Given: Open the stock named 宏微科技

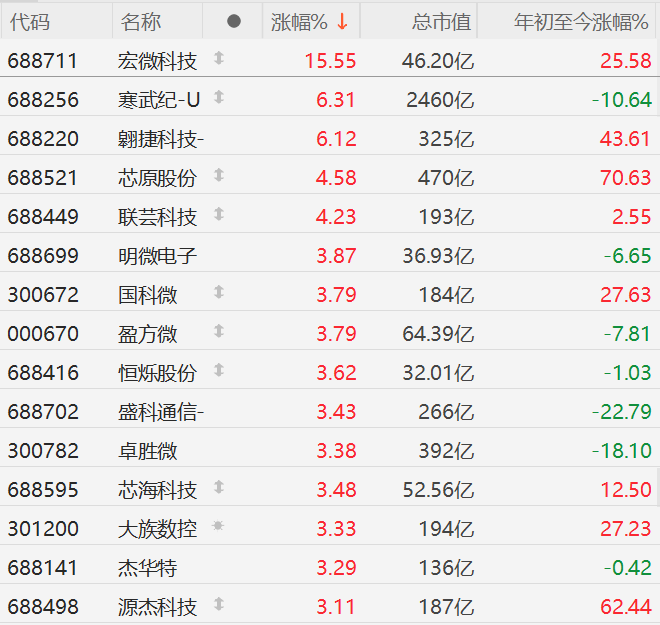Looking at the screenshot, I should 157,61.
